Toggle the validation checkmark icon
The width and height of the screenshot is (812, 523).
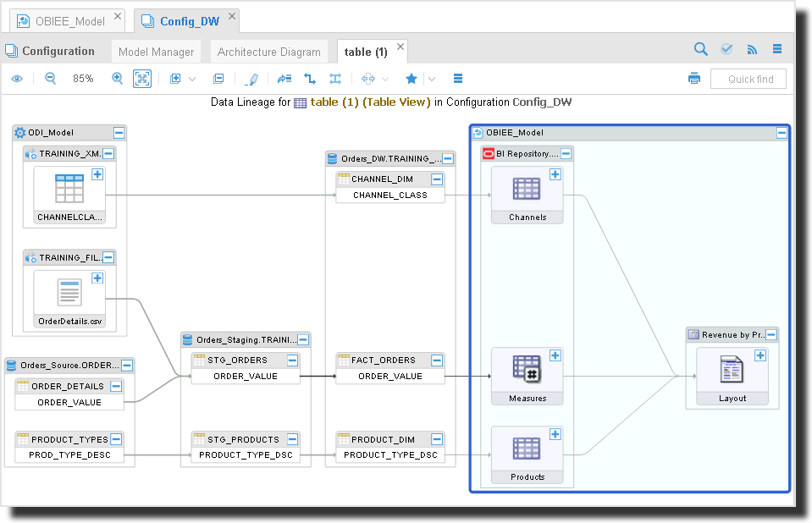[726, 49]
